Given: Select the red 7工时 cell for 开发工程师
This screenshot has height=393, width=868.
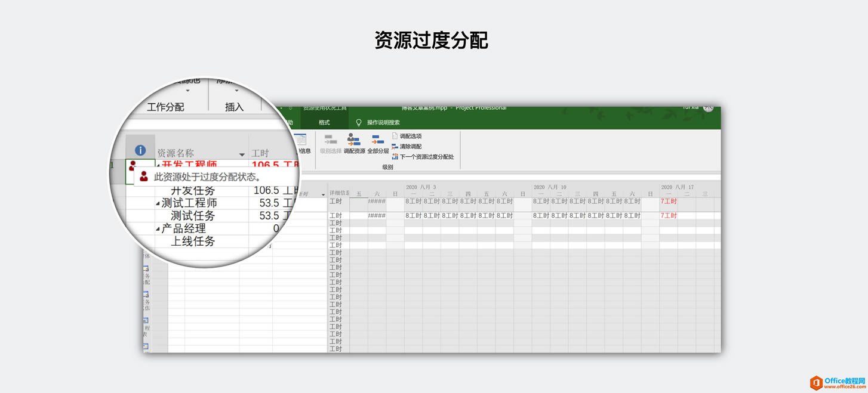Looking at the screenshot, I should pos(668,202).
